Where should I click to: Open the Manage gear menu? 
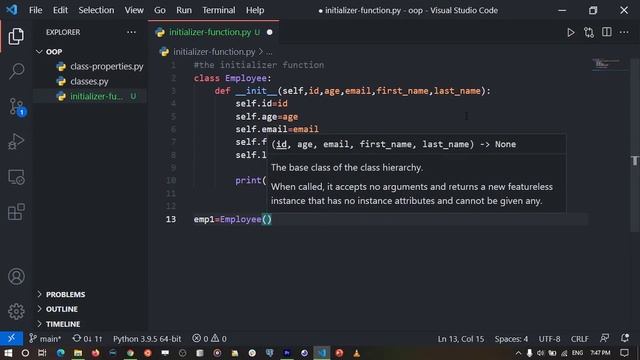tap(16, 311)
